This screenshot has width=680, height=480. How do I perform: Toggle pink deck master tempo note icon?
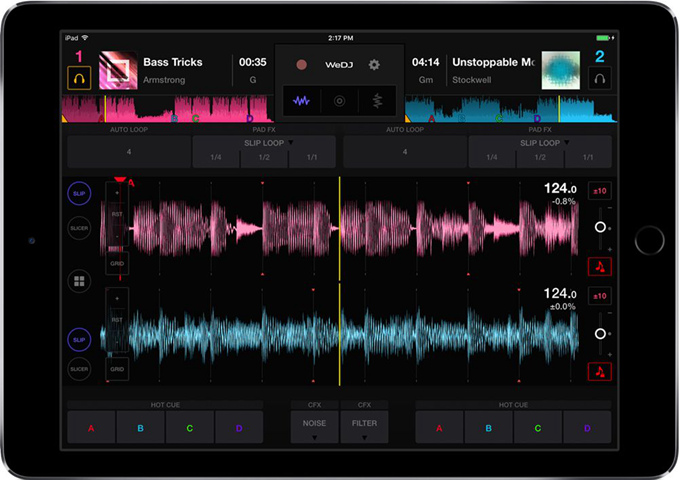point(600,267)
